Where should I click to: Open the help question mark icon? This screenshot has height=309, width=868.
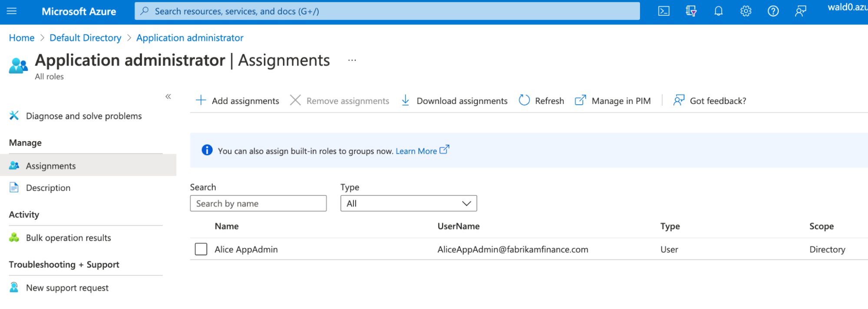[x=773, y=11]
